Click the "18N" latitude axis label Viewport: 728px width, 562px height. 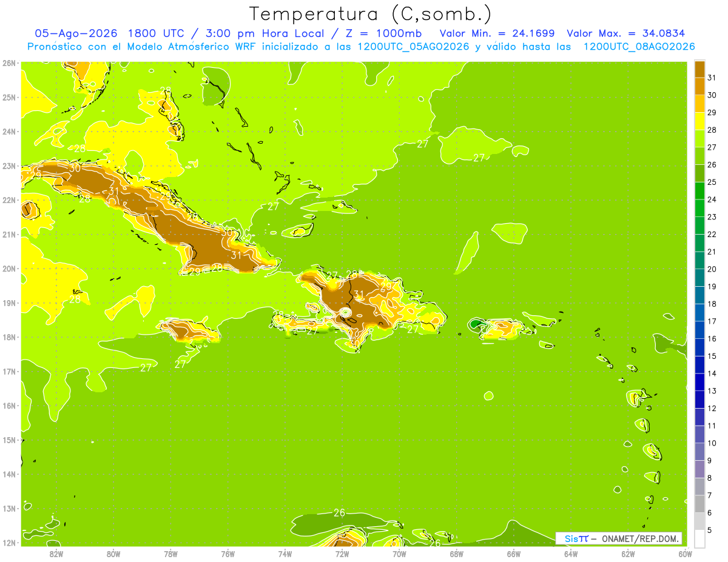tap(9, 337)
